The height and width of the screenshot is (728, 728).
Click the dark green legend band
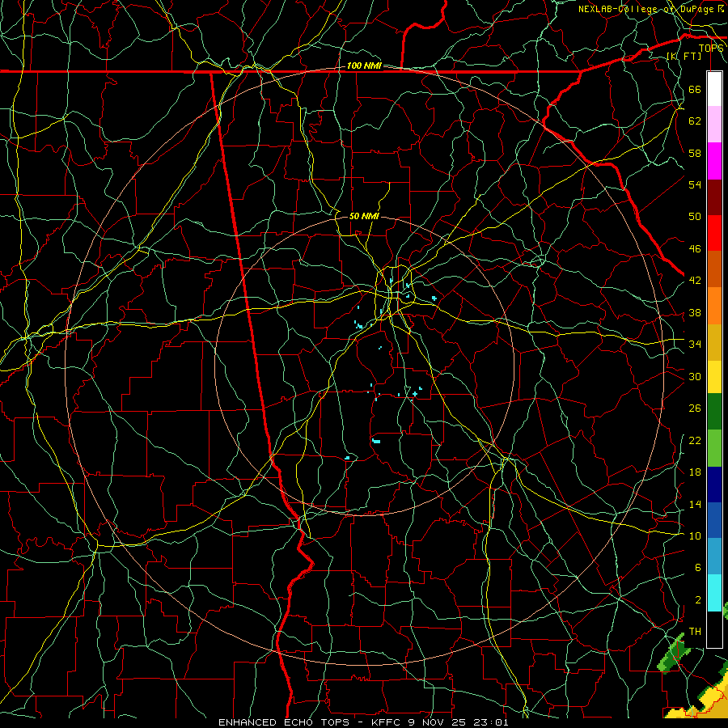tap(714, 412)
